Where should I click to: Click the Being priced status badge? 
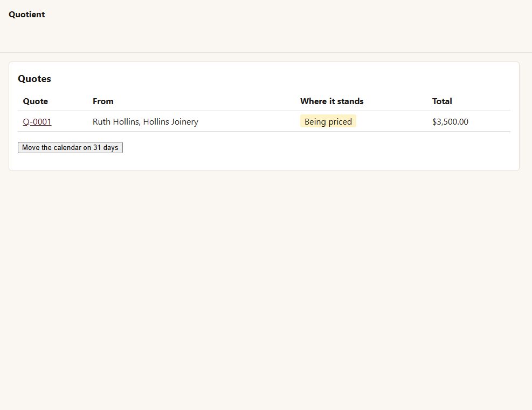328,121
